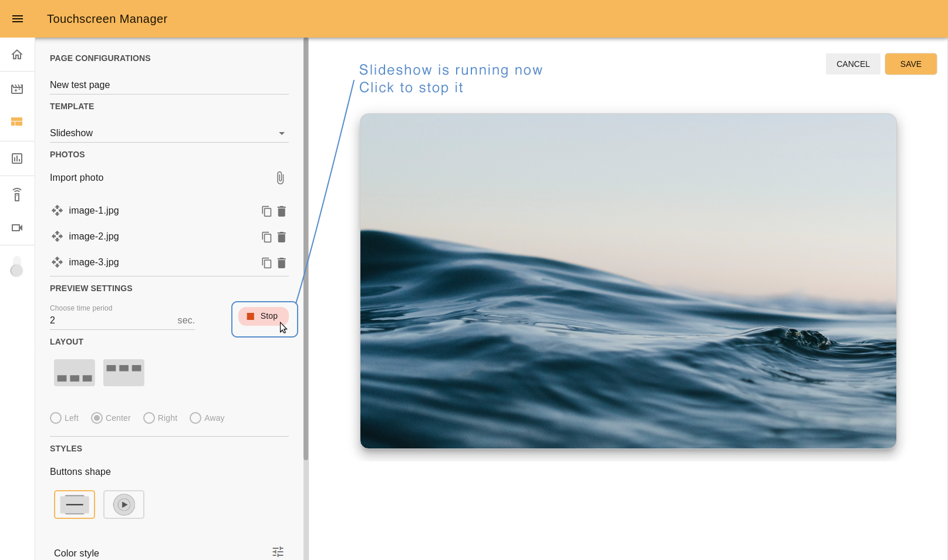Duplicate image-1.jpg with copy icon

pyautogui.click(x=266, y=211)
